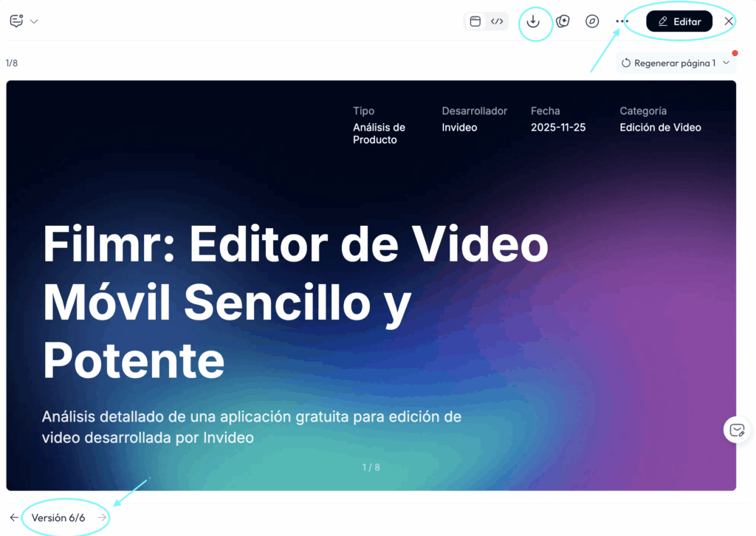The height and width of the screenshot is (536, 756).
Task: Open the three-dots more options menu
Action: click(622, 21)
